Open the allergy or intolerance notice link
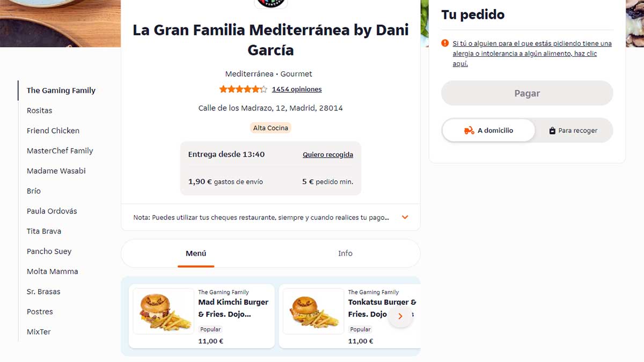The image size is (644, 362). pyautogui.click(x=531, y=54)
